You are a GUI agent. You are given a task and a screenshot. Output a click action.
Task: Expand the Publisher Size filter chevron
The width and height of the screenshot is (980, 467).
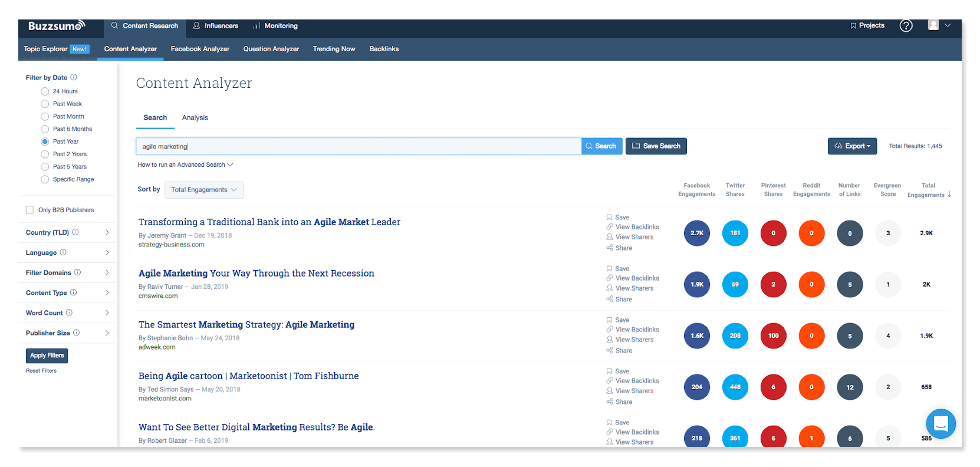tap(107, 333)
